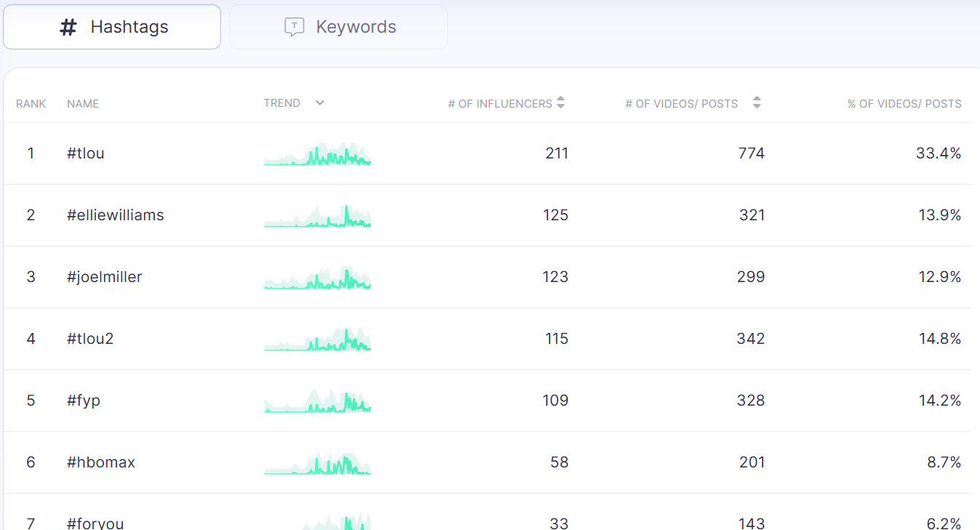Image resolution: width=980 pixels, height=530 pixels.
Task: Select the #fyp hashtag entry
Action: [x=84, y=401]
